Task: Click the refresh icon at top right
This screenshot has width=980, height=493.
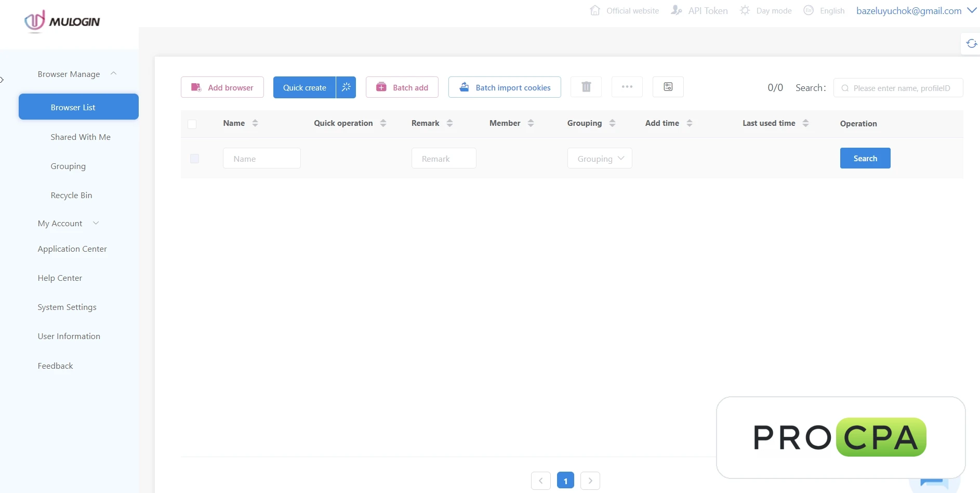Action: tap(971, 44)
